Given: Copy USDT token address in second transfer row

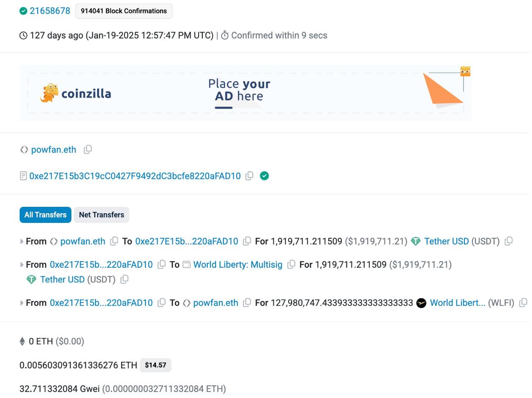Looking at the screenshot, I should (x=124, y=279).
